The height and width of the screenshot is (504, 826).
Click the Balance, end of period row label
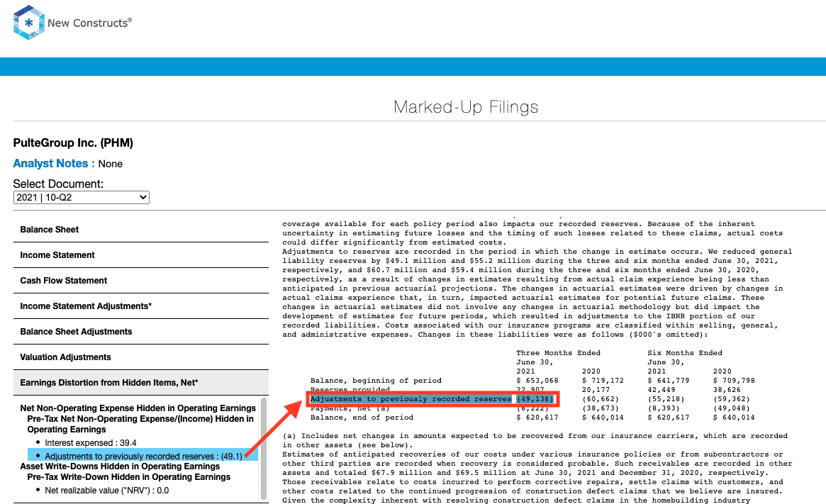click(x=362, y=418)
